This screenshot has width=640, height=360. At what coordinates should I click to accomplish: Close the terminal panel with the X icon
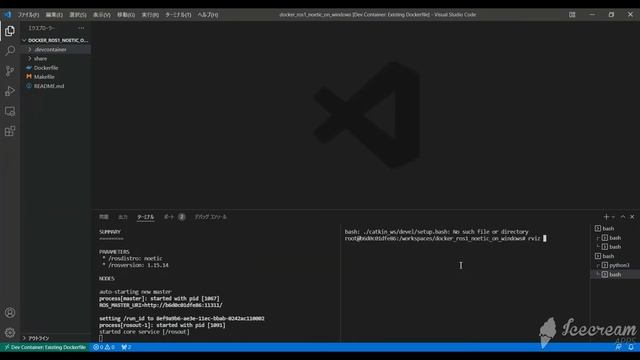pos(632,217)
